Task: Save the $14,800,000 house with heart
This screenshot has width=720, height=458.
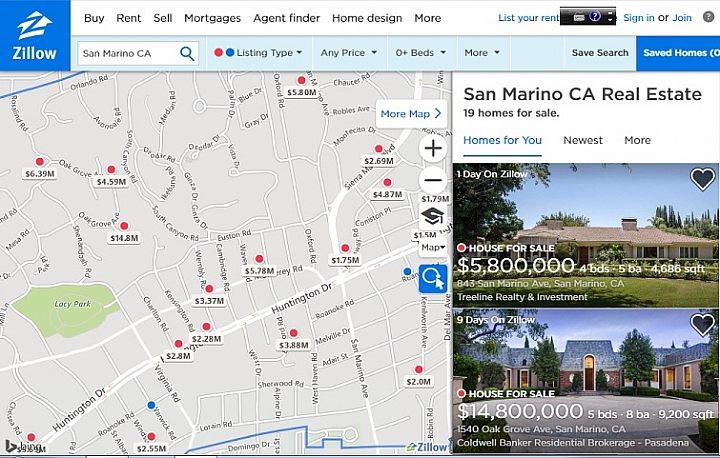Action: (703, 325)
